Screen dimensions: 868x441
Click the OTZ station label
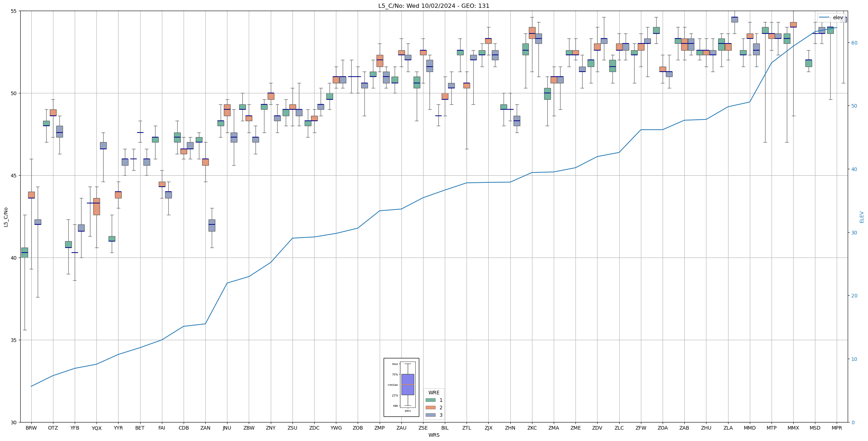tap(53, 428)
